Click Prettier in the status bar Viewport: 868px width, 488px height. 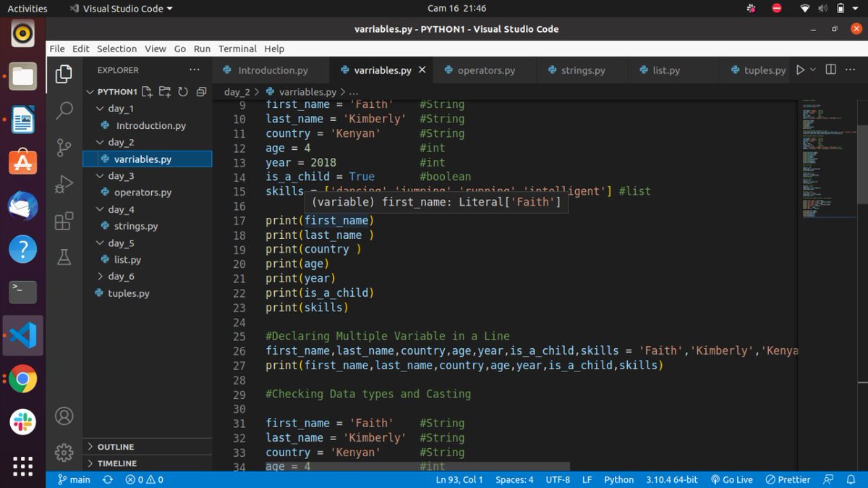click(788, 479)
